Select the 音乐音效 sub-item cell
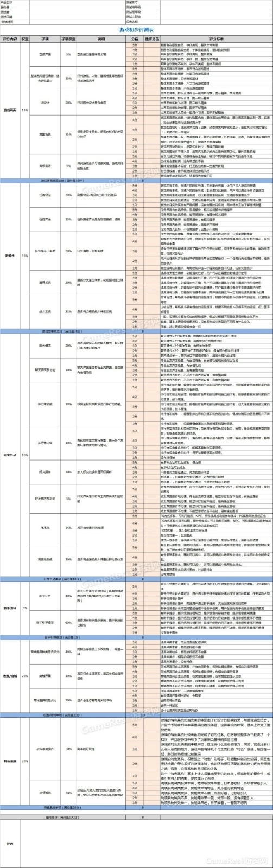This screenshot has width=273, height=868. tap(45, 165)
